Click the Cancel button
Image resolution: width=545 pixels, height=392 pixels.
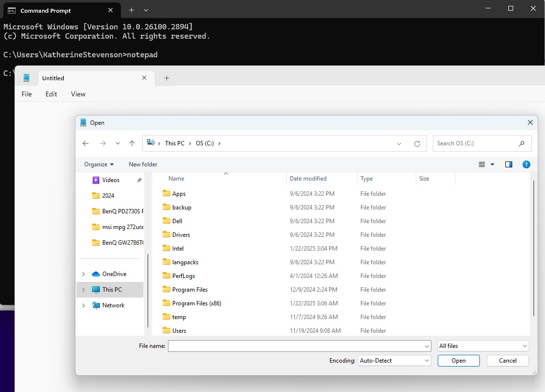point(507,361)
